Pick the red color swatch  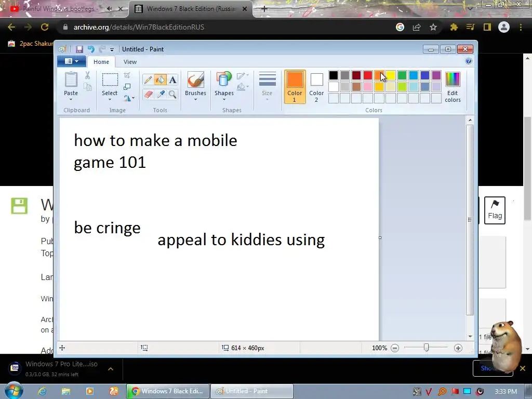coord(368,75)
